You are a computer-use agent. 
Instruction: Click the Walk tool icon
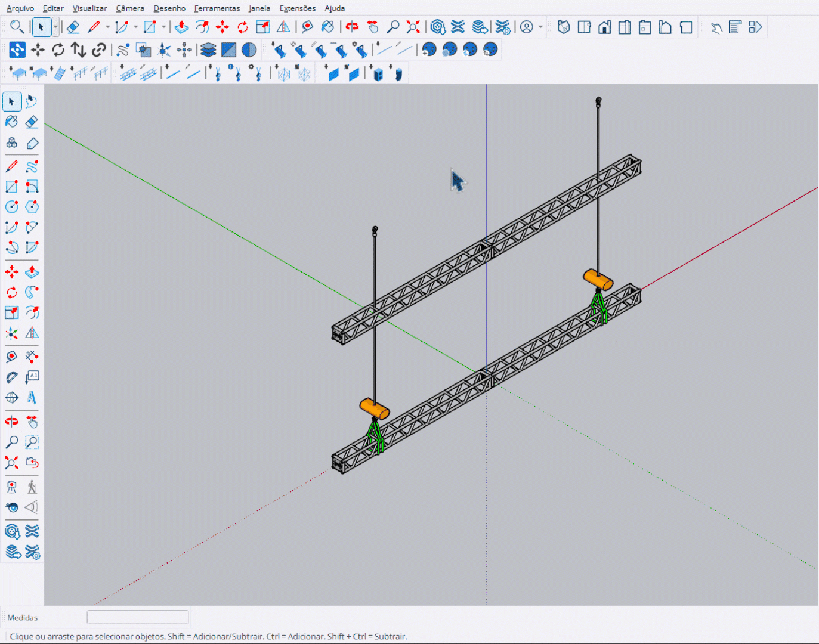[x=32, y=487]
